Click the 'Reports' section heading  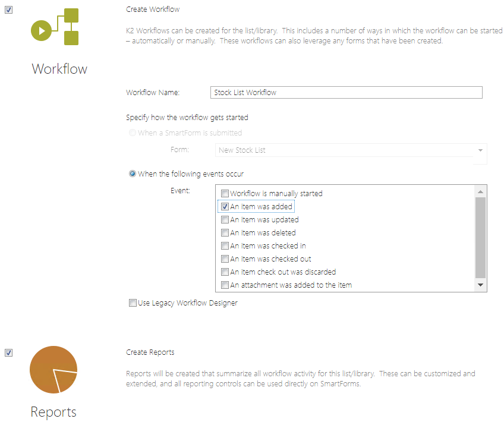click(53, 412)
